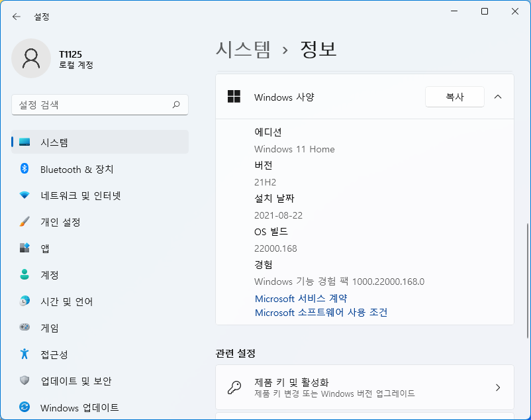This screenshot has height=420, width=531.
Task: Go to 계정 settings
Action: click(x=100, y=275)
